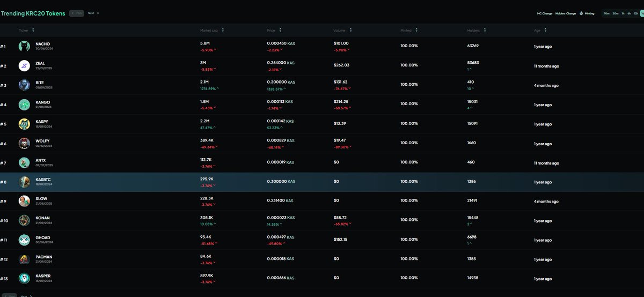The width and height of the screenshot is (644, 297).
Task: Open the BITE ticker name
Action: (39, 83)
